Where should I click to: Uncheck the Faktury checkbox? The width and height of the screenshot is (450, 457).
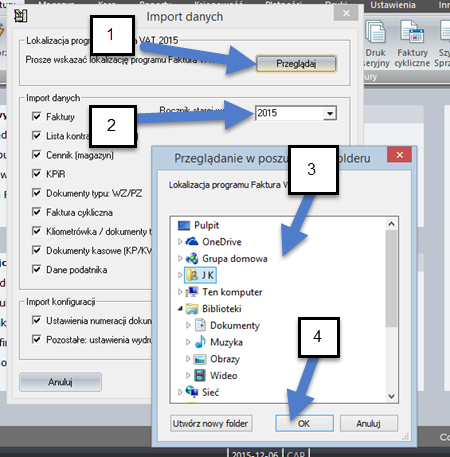pyautogui.click(x=36, y=116)
